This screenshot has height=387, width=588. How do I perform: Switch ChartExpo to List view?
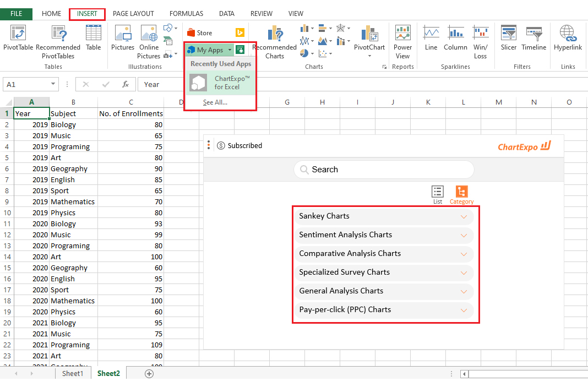[438, 195]
